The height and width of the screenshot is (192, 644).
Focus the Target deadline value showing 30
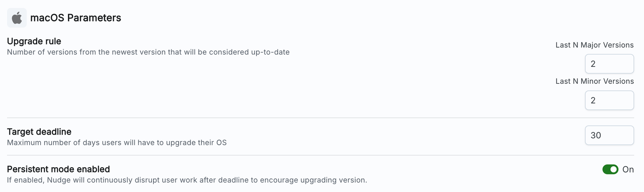tap(609, 135)
